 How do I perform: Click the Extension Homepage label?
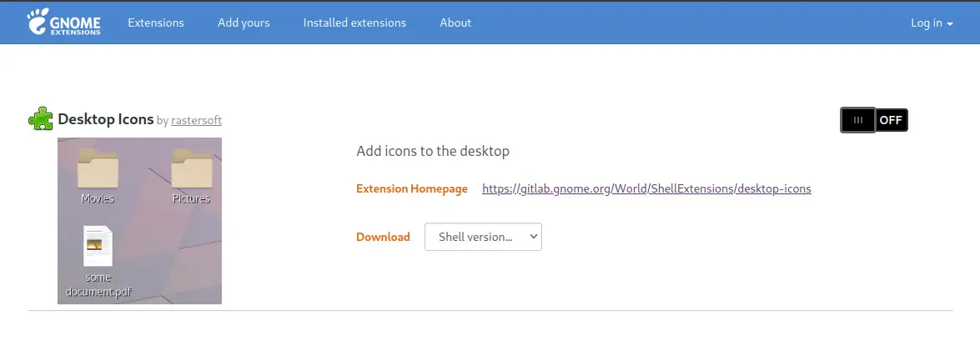(x=412, y=188)
